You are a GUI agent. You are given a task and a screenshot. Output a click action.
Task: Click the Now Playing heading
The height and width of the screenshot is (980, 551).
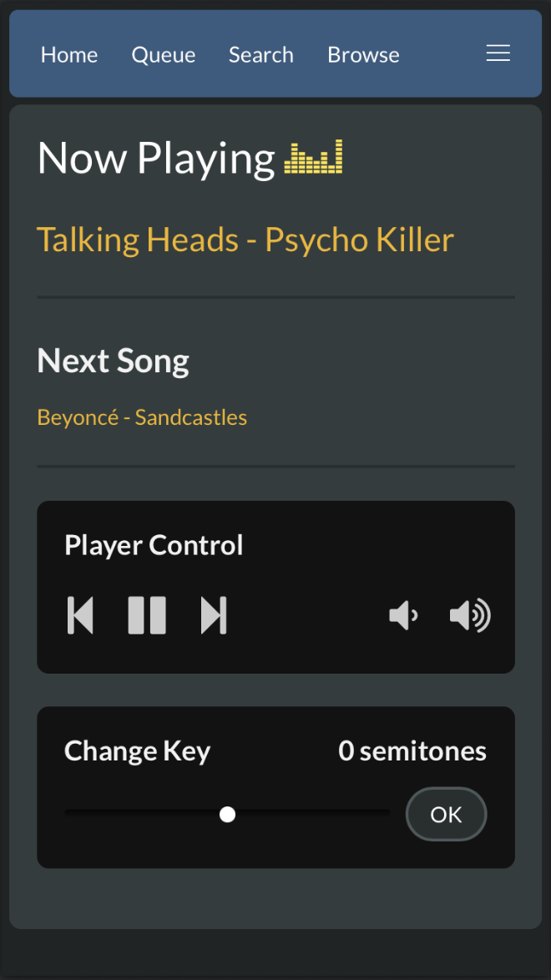tap(155, 157)
